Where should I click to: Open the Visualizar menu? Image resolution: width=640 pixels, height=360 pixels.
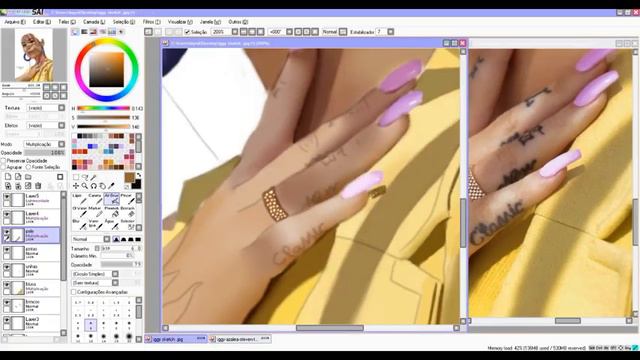coord(180,22)
